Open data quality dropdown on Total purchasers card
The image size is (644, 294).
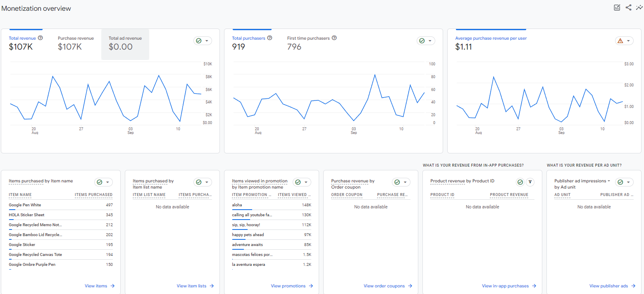coord(426,41)
